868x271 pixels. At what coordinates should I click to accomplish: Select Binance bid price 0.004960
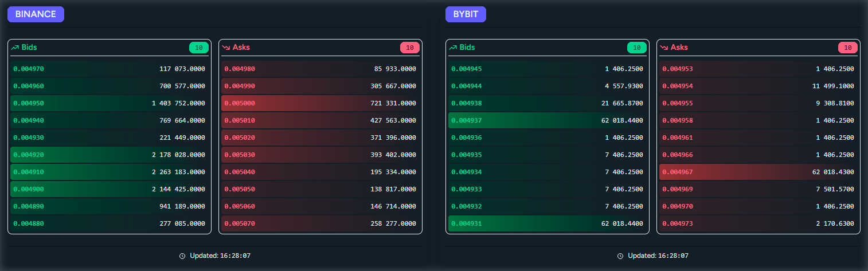click(29, 86)
